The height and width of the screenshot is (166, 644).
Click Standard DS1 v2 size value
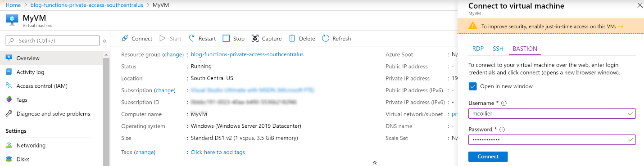tap(245, 138)
